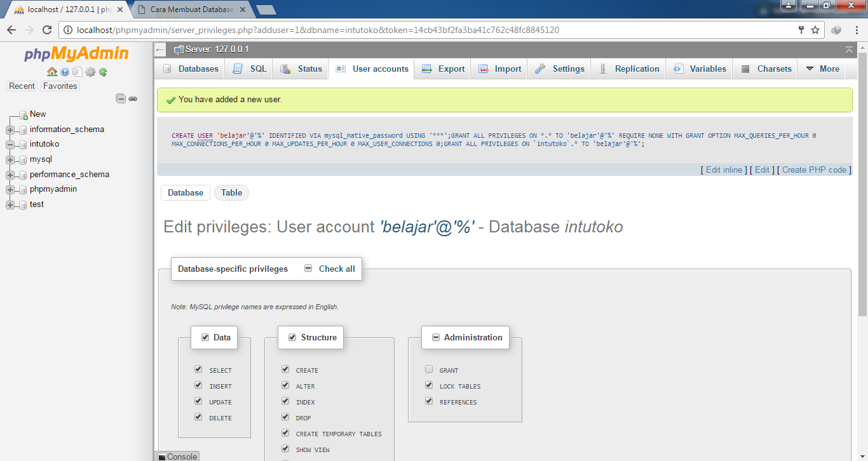Untick the SELECT privilege checkbox
The image size is (868, 461).
coord(198,369)
